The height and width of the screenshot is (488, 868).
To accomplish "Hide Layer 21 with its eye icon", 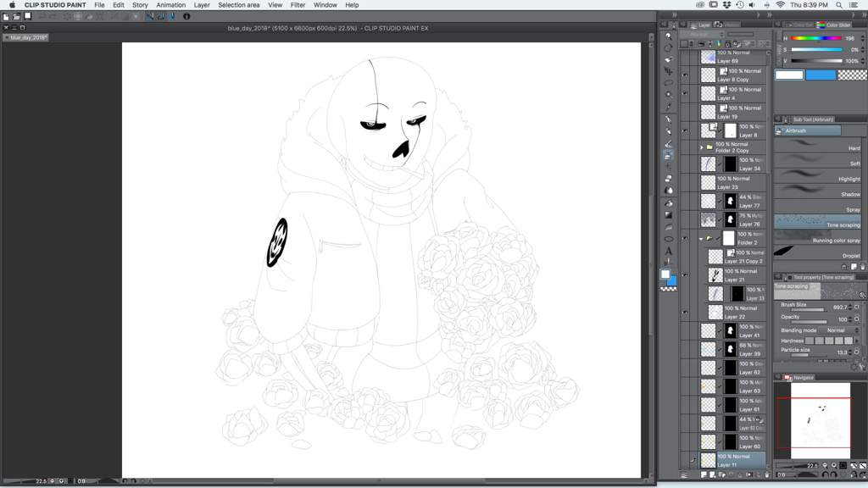I will [x=685, y=275].
